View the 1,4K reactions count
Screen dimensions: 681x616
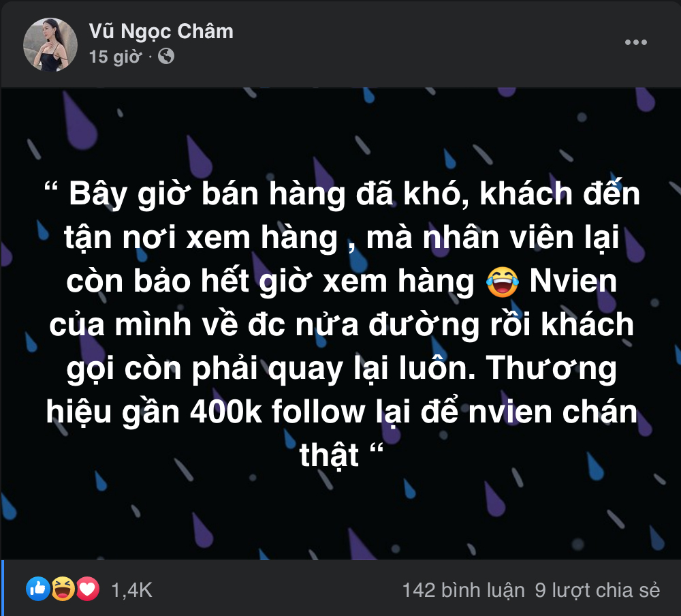coord(131,590)
